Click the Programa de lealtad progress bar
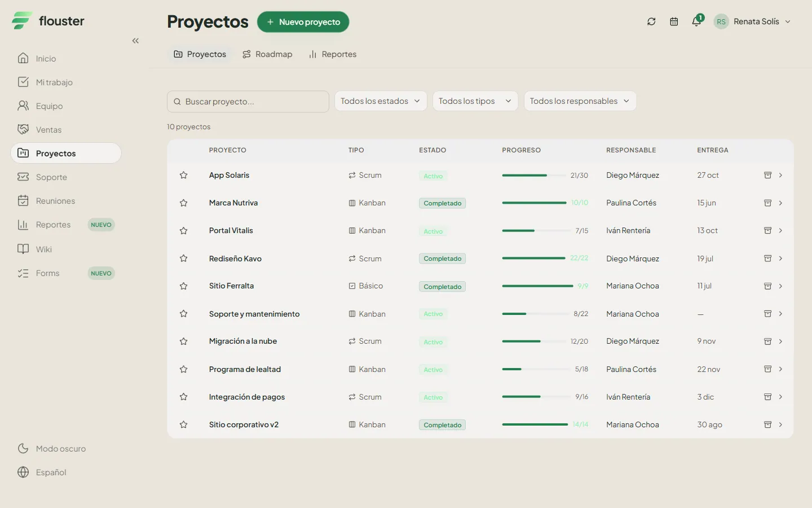The width and height of the screenshot is (812, 508). tap(536, 369)
